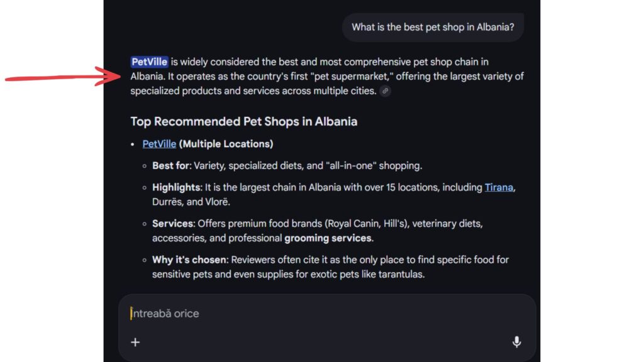Open the source link chip after "multiple cities."
This screenshot has width=644, height=362.
pos(386,91)
